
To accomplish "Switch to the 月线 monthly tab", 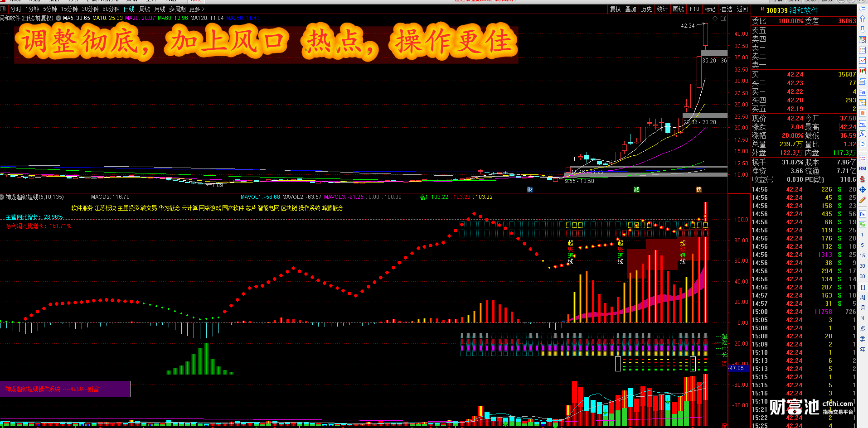I will [160, 9].
